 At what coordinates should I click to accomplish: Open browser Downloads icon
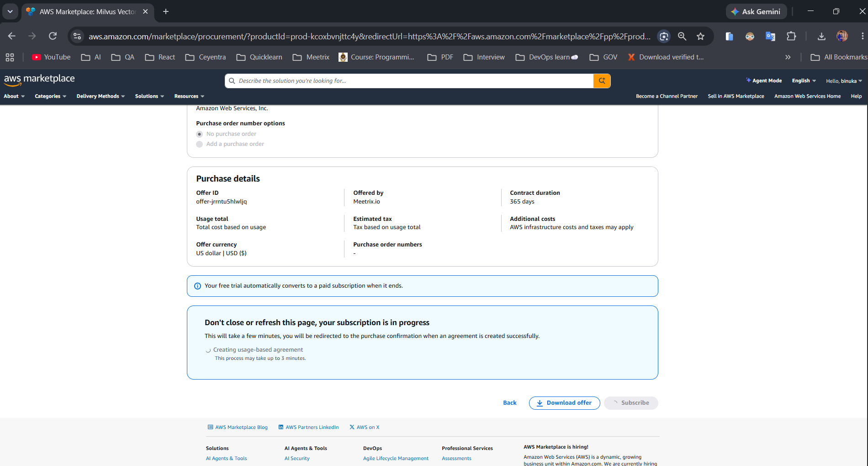[821, 36]
